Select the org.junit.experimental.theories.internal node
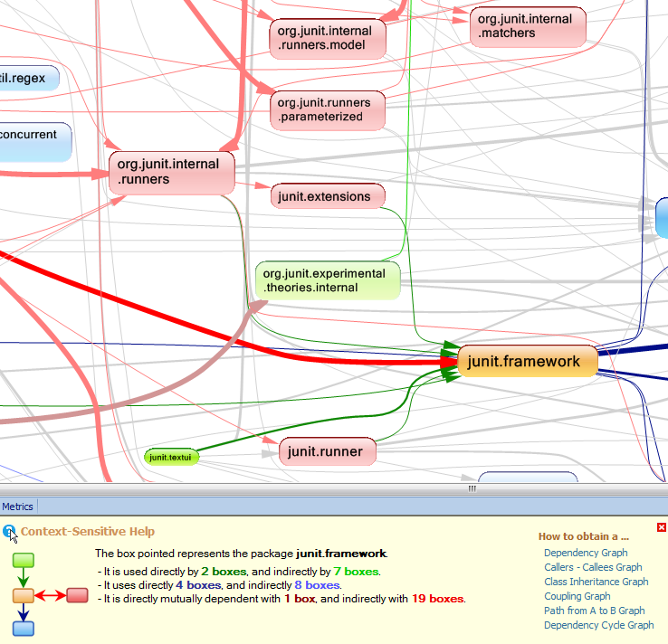The width and height of the screenshot is (668, 644). point(328,280)
